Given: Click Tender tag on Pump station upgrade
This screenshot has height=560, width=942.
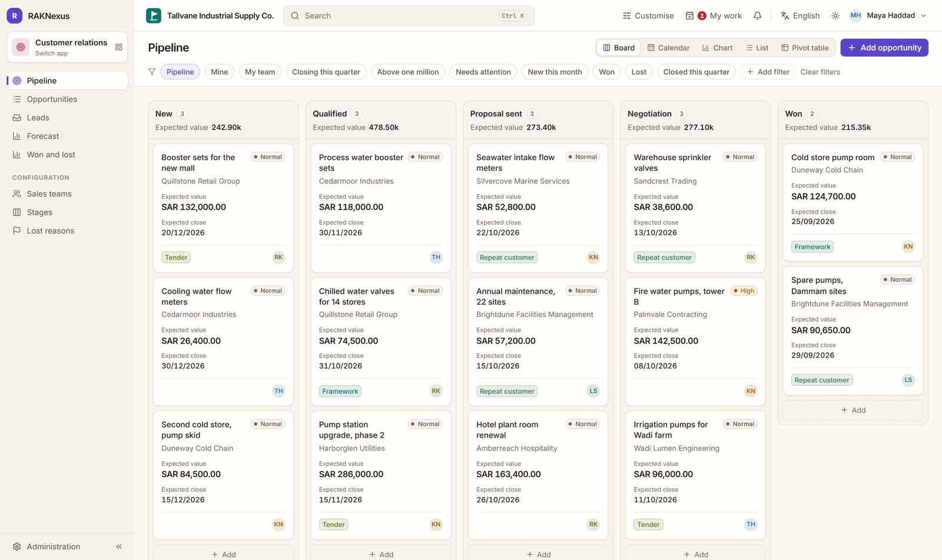Looking at the screenshot, I should (x=334, y=525).
